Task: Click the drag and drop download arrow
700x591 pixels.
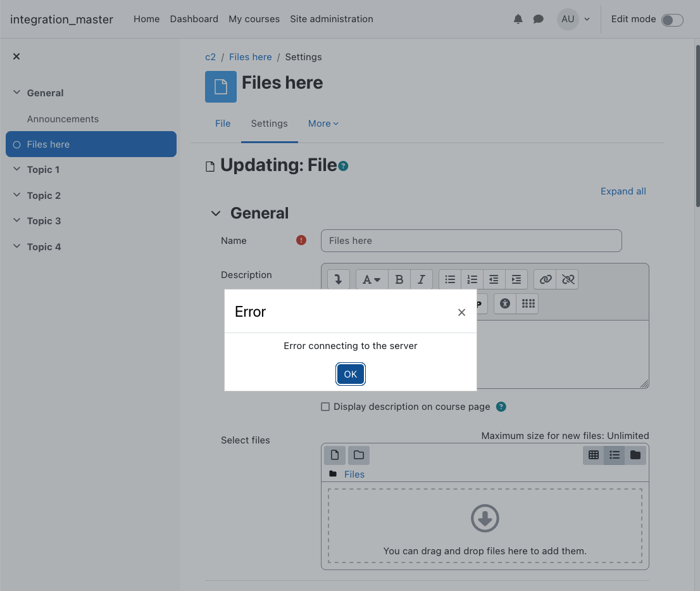Action: click(x=485, y=518)
